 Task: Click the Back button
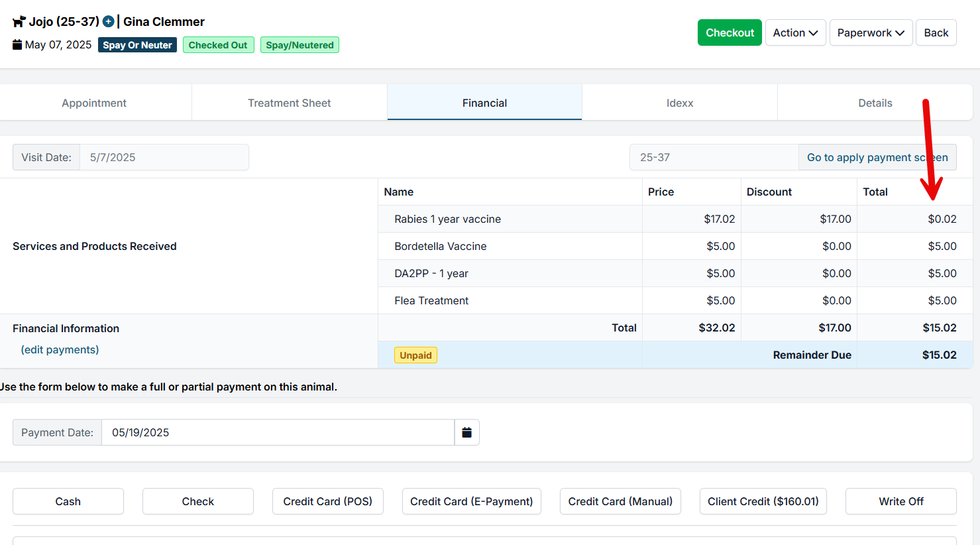pos(936,32)
